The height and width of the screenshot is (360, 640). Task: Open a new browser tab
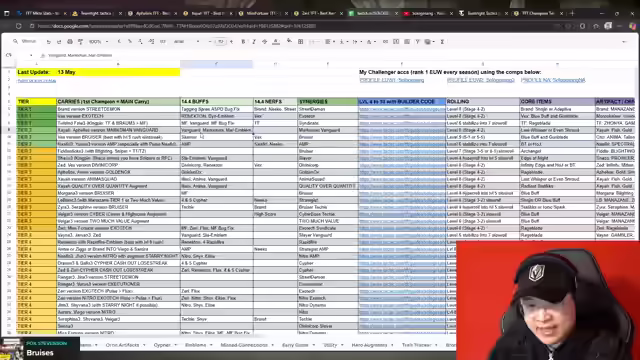click(x=572, y=13)
